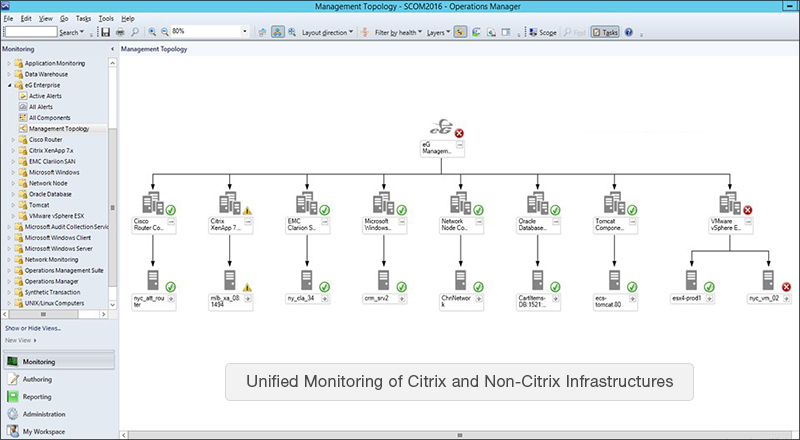Click the eG Management server logo node
This screenshot has height=440, width=800.
[x=441, y=127]
